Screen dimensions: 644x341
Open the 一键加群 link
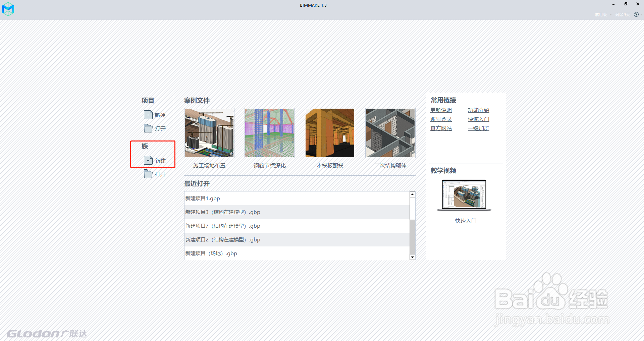pos(479,128)
